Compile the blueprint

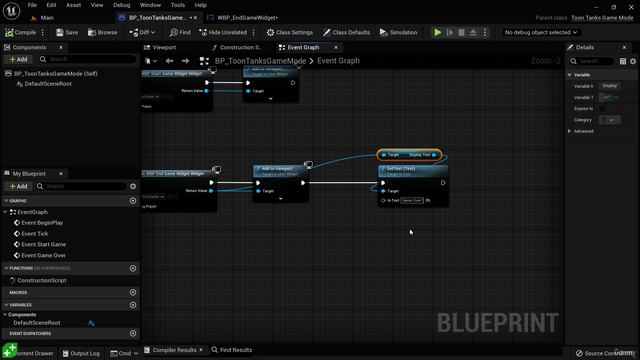click(x=20, y=32)
